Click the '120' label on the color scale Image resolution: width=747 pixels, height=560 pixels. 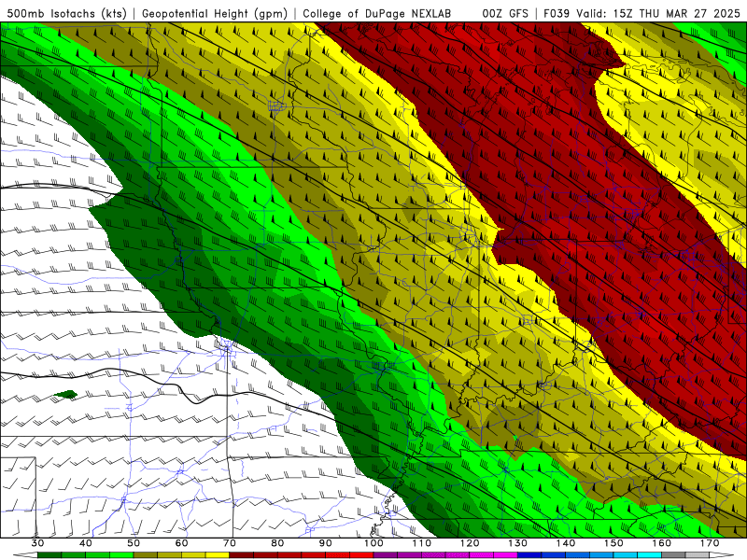tap(470, 543)
